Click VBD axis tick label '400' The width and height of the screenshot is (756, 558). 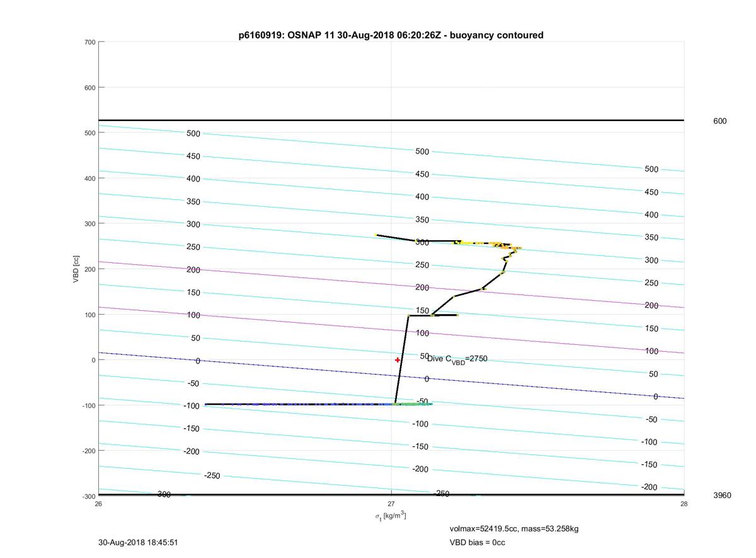pyautogui.click(x=89, y=178)
